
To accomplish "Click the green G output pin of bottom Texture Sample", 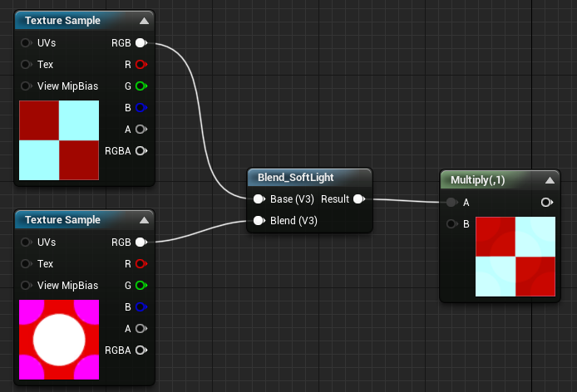I will (141, 286).
